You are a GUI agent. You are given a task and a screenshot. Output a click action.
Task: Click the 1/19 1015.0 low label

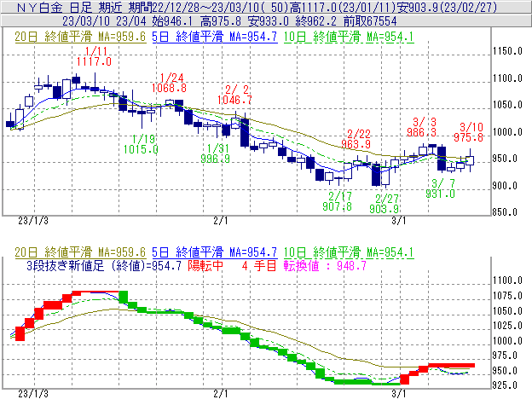coord(141,144)
